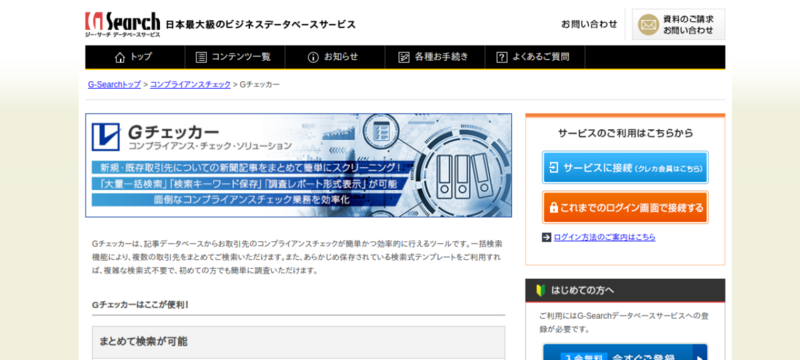This screenshot has height=360, width=800.
Task: Click the beginner leaf icon beside はじめての方へ
Action: click(541, 291)
